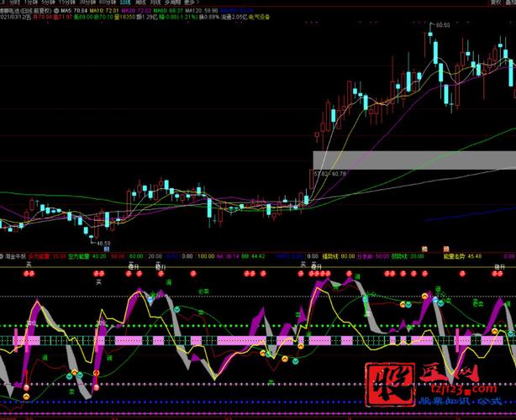The width and height of the screenshot is (516, 420).
Task: Click the 46.59 low price marker
Action: click(103, 244)
